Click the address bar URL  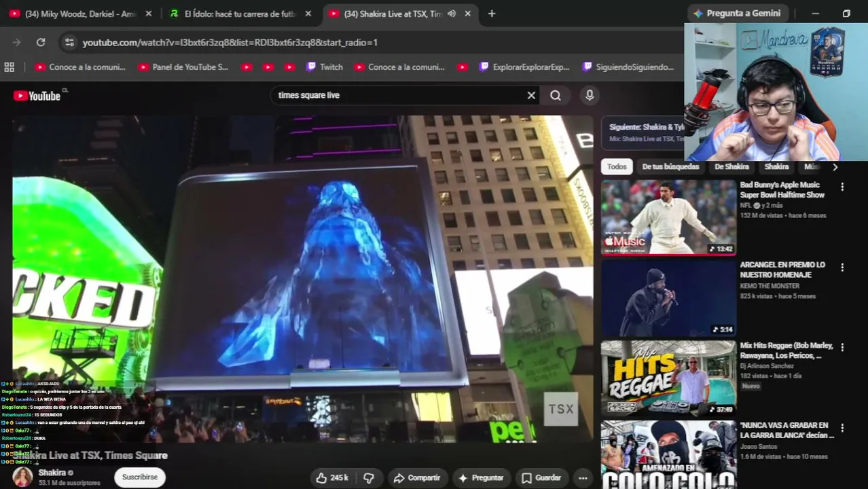tap(230, 42)
